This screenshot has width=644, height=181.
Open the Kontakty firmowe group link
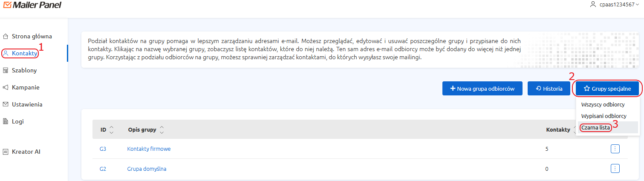(149, 149)
